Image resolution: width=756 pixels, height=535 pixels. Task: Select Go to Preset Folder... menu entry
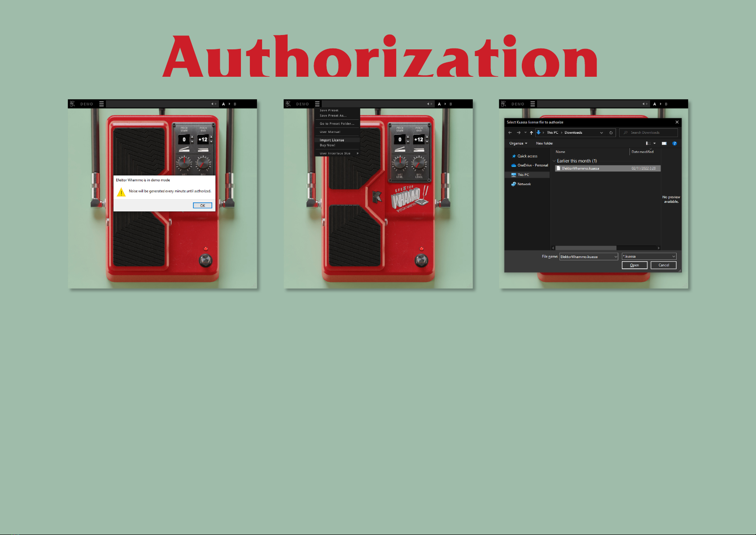(337, 124)
